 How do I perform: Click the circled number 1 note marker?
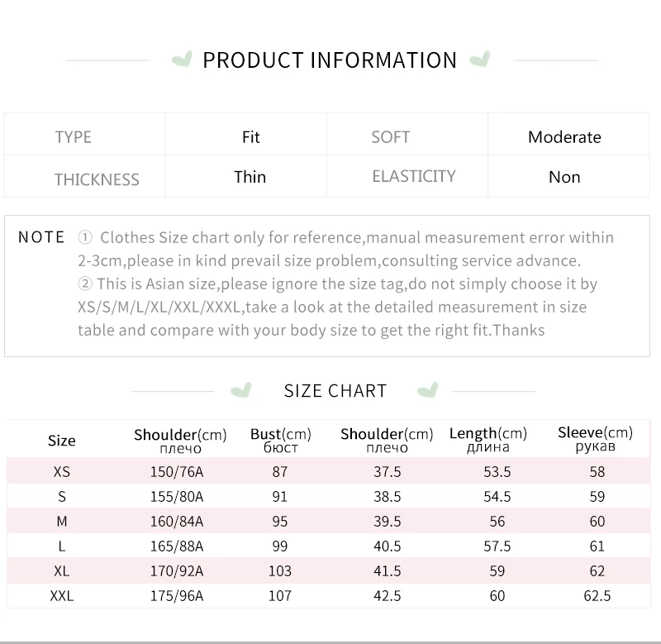click(84, 238)
